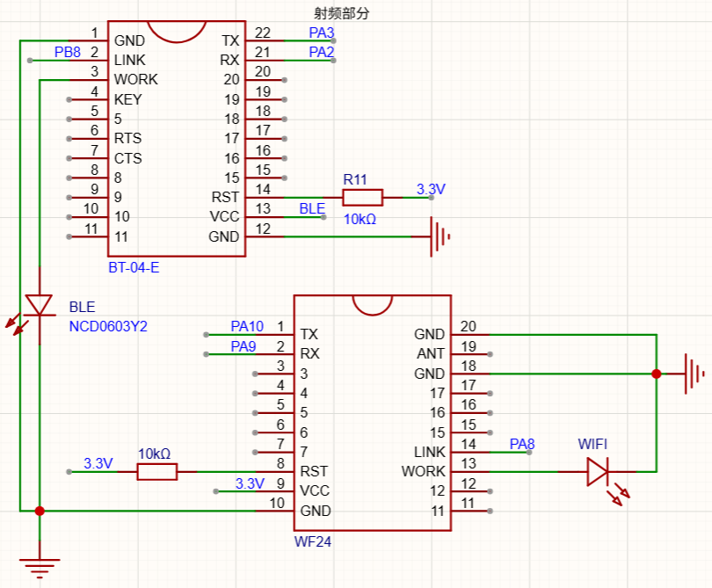Screen dimensions: 712x588
Task: Click the RST pin 8 name on WF24
Action: (314, 471)
